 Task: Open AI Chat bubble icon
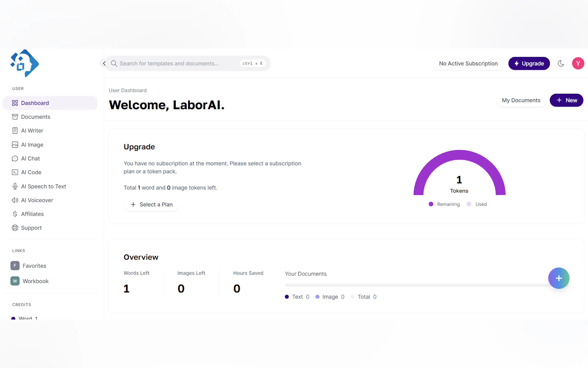pyautogui.click(x=15, y=159)
